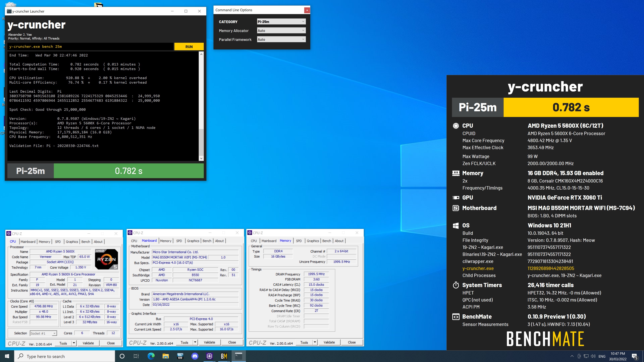Expand Tools arrow in CPU-Z CPU window
Viewport: 644px width, 362px height.
74,343
